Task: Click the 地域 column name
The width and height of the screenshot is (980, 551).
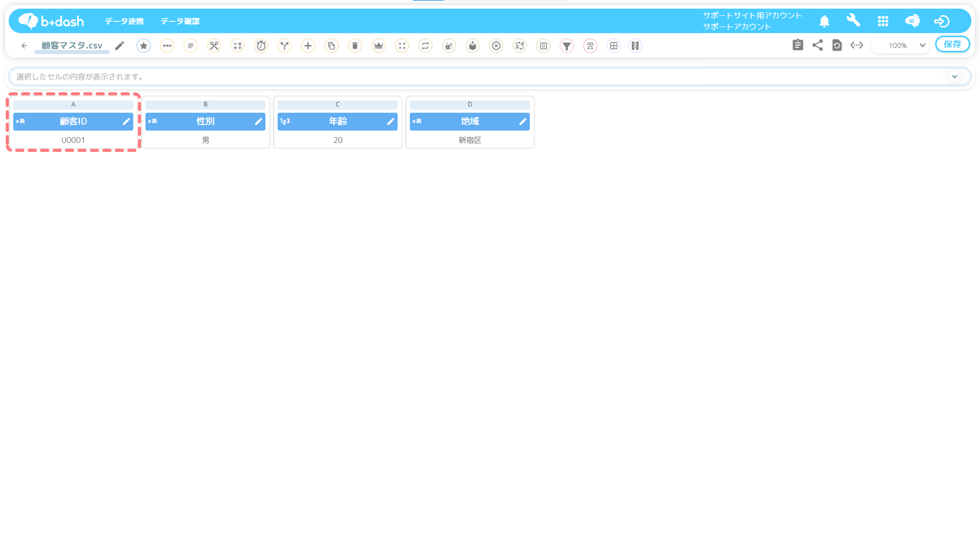Action: [470, 121]
